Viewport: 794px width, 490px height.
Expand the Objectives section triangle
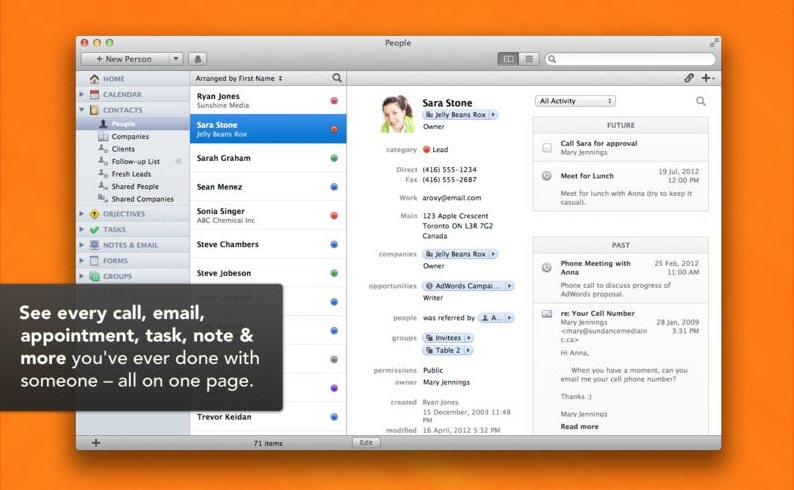click(x=82, y=214)
